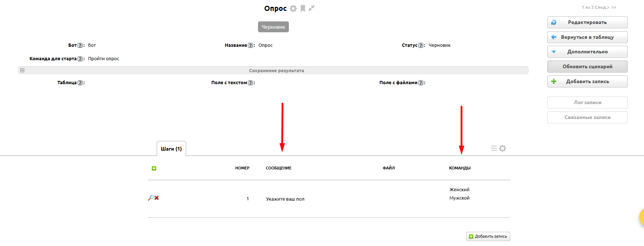Open help icon next to Бот label
The image size is (644, 246).
(x=80, y=45)
